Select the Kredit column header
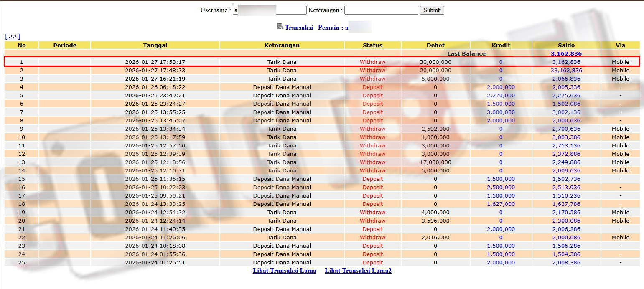Image resolution: width=644 pixels, height=289 pixels. (x=501, y=45)
